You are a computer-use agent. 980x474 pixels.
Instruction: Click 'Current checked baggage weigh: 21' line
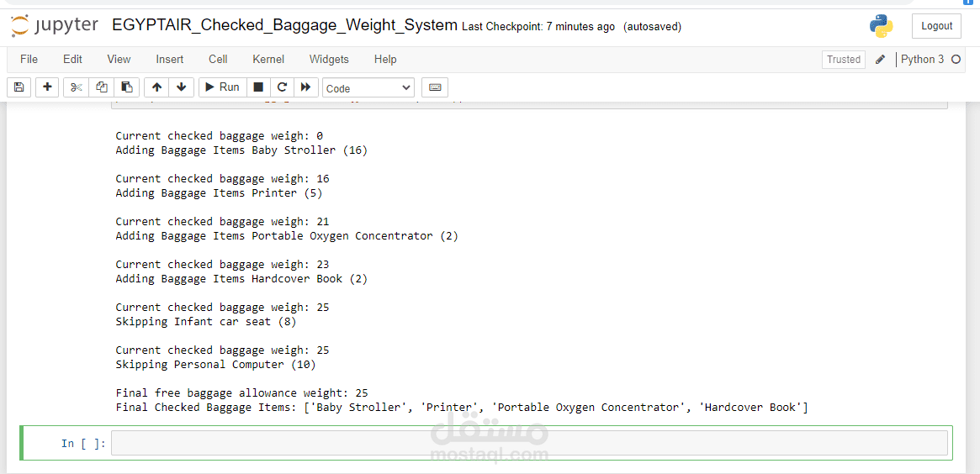pos(222,221)
